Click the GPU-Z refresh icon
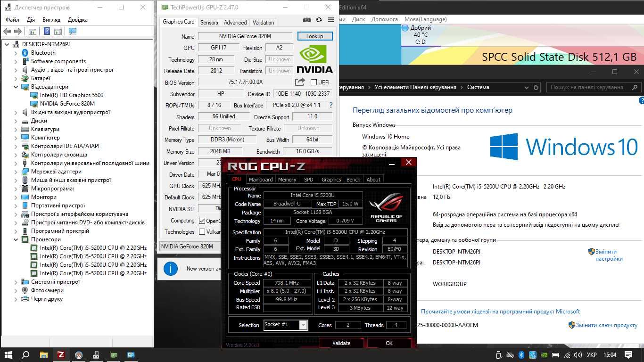 (319, 20)
